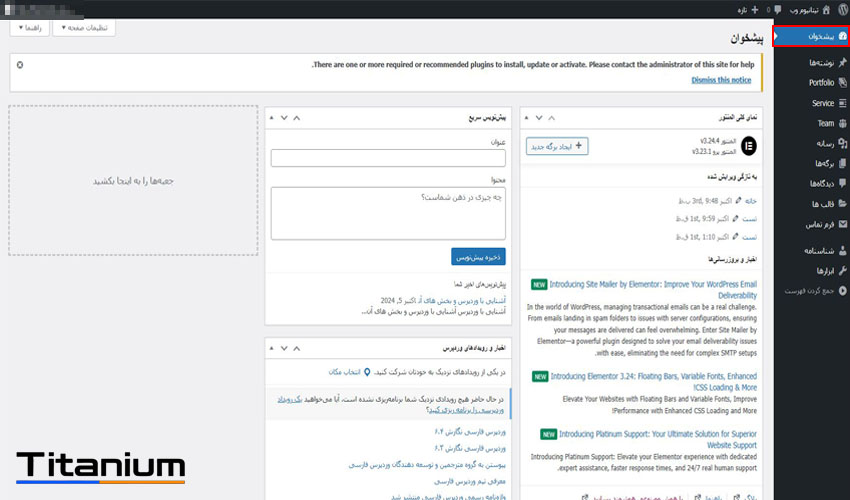Expand the راهنما help tab
Screen dimensions: 850x500
pyautogui.click(x=30, y=28)
